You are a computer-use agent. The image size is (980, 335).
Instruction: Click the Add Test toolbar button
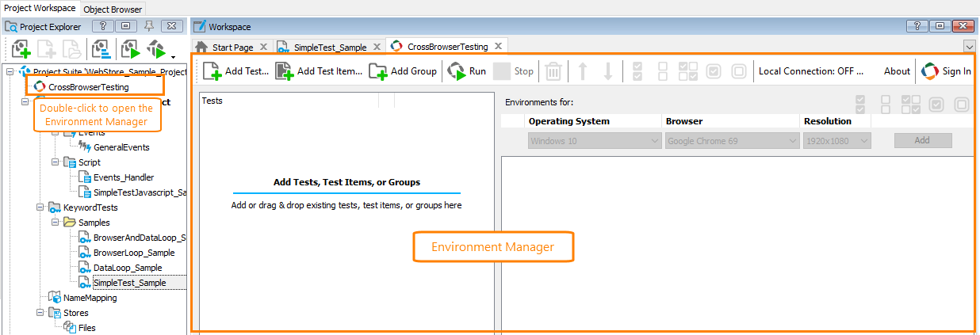235,71
